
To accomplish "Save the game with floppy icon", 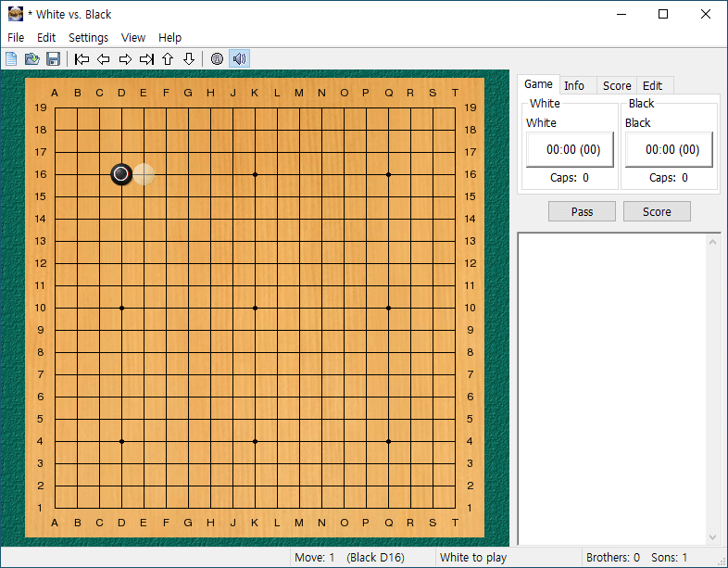I will 53,59.
